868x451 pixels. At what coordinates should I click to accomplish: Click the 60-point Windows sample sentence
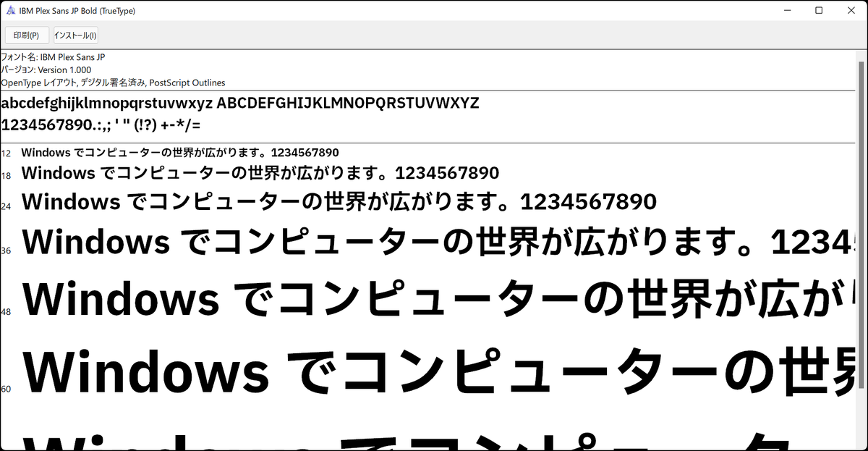pyautogui.click(x=438, y=371)
